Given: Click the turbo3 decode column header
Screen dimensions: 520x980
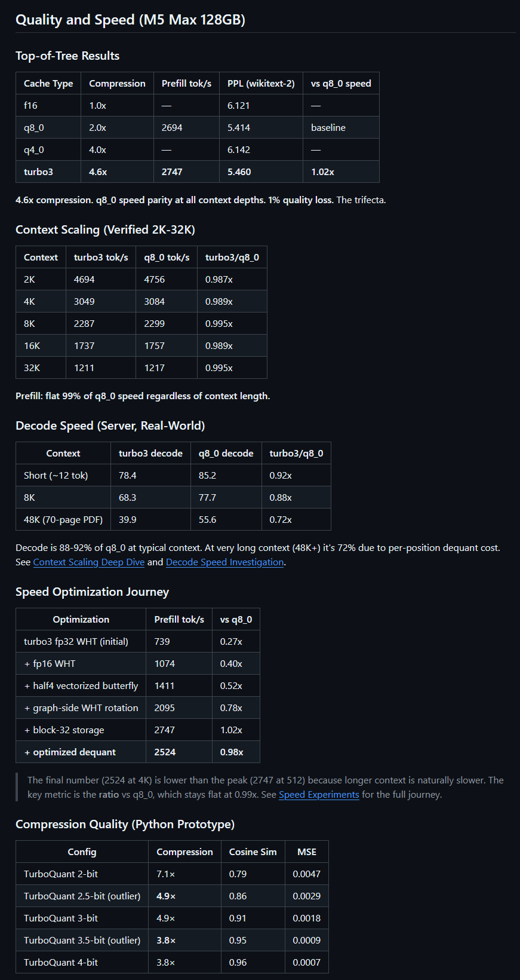Looking at the screenshot, I should click(x=150, y=454).
